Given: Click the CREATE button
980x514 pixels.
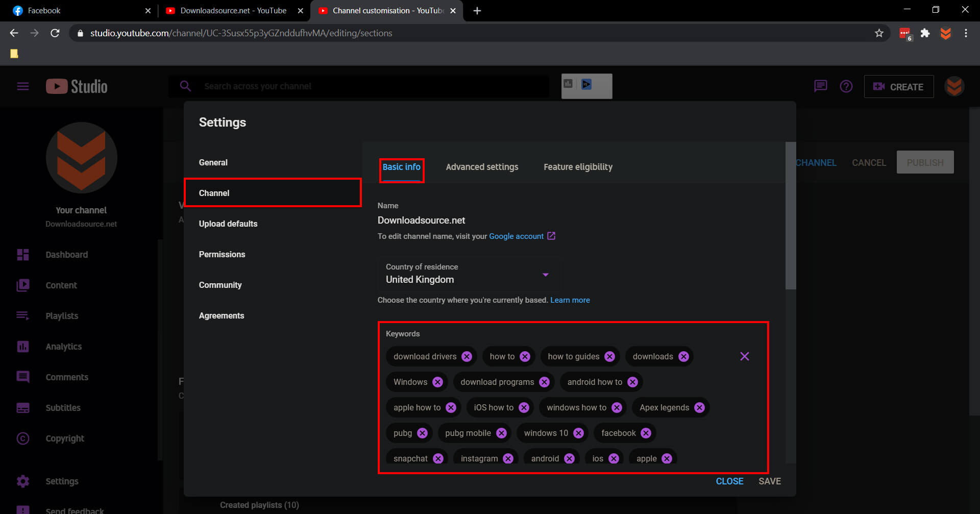Looking at the screenshot, I should coord(898,87).
